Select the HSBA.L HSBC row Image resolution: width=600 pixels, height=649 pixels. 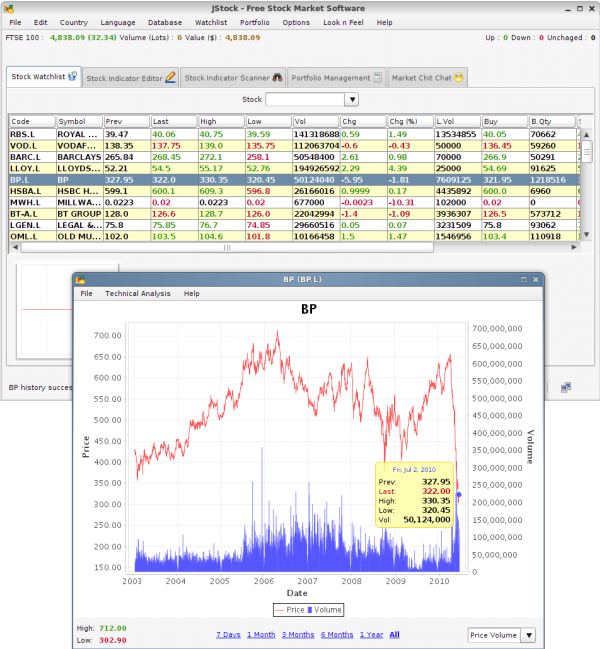[x=294, y=191]
